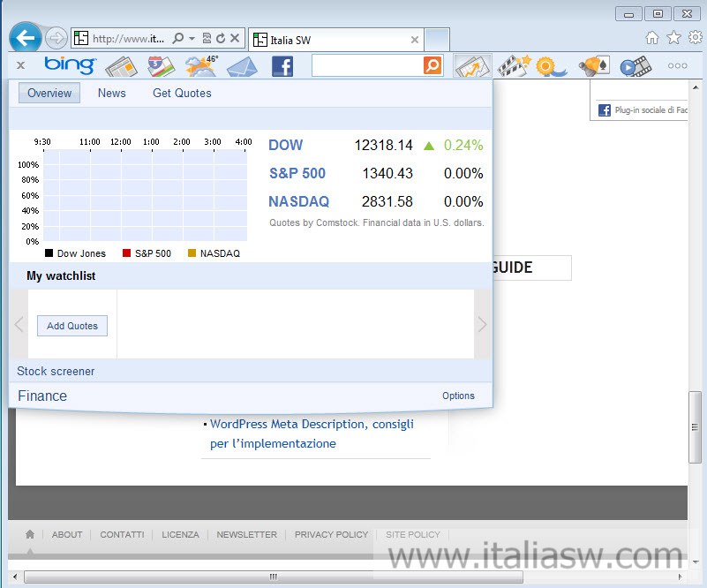Toggle the Compatibility View icon in the address bar
The image size is (707, 588).
(207, 38)
